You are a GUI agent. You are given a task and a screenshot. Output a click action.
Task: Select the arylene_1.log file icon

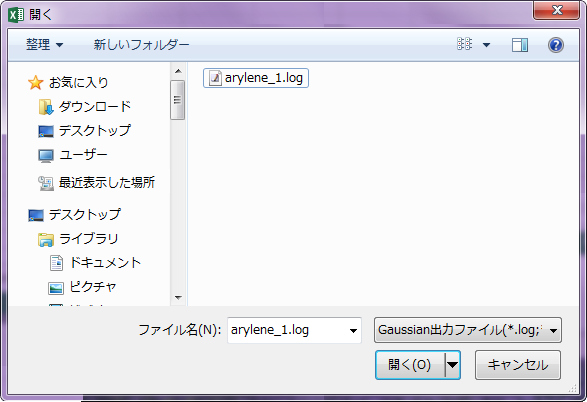(x=215, y=78)
